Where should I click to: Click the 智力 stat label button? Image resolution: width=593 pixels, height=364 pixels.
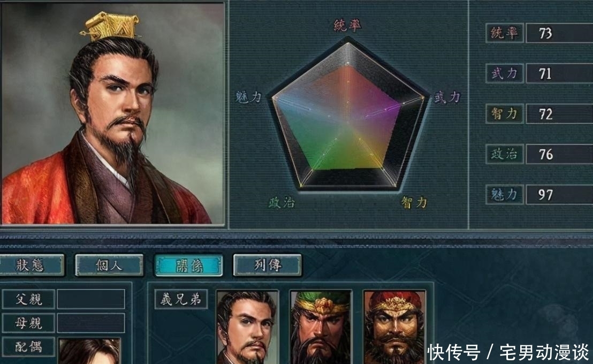pos(505,113)
